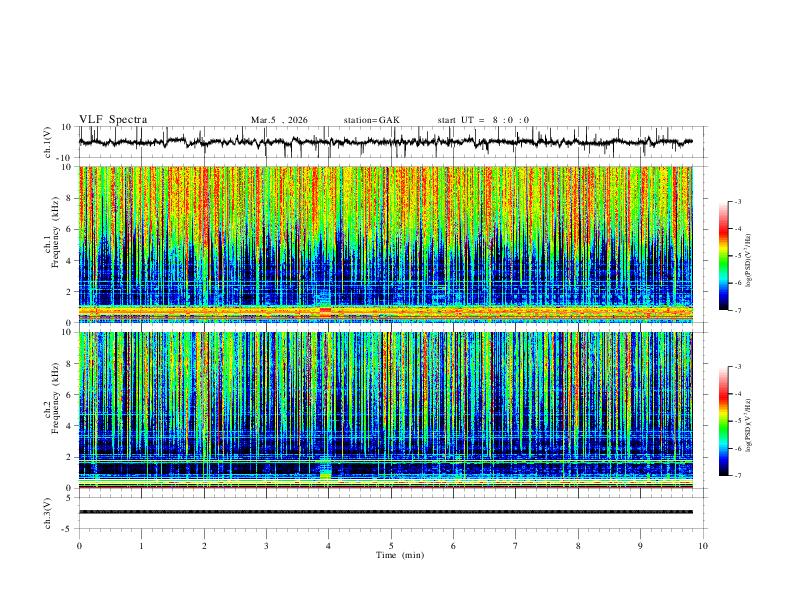Screen dimensions: 792x612
Task: Click the "ch.1(V)" waveform axis label
Action: (48, 142)
